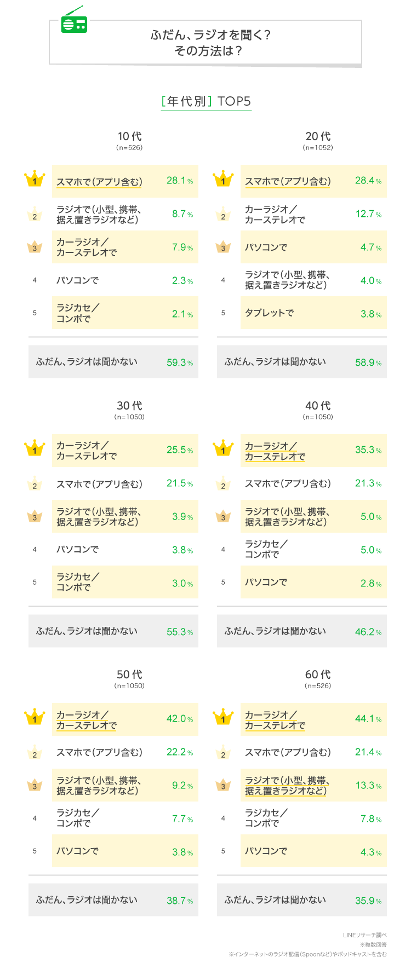
Task: Click the gold rank 1 crown under 10代
Action: 35,180
